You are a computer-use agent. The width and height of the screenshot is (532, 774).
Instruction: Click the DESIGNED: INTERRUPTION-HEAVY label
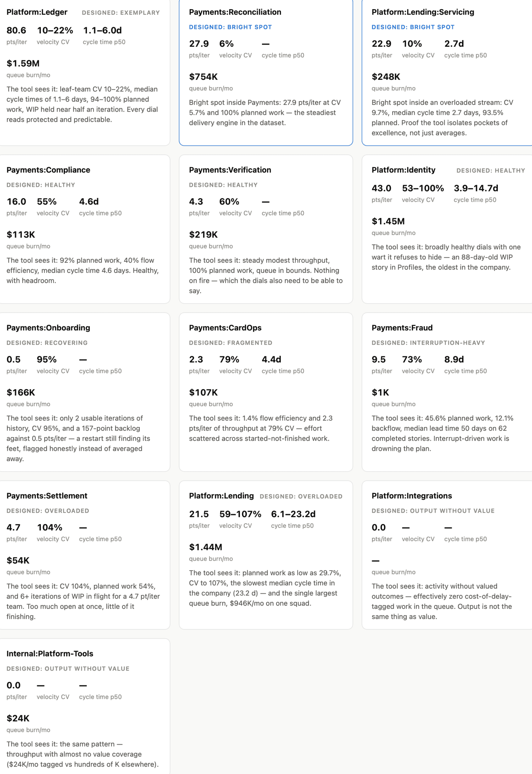pos(428,342)
